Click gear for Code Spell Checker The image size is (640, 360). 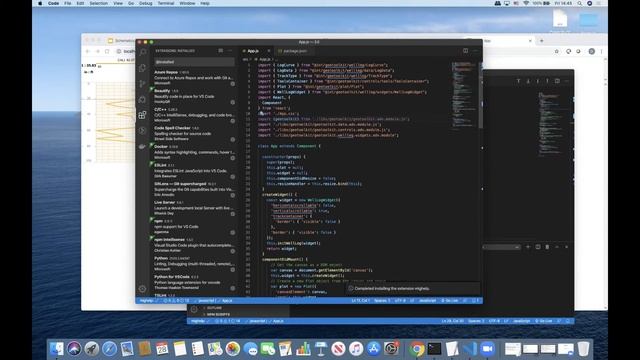click(233, 140)
